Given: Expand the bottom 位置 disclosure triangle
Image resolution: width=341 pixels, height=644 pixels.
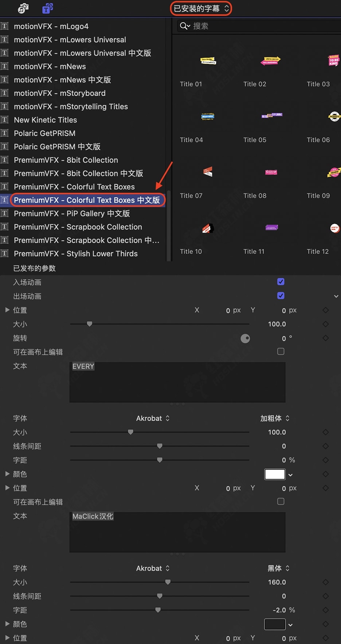Looking at the screenshot, I should pyautogui.click(x=7, y=637).
